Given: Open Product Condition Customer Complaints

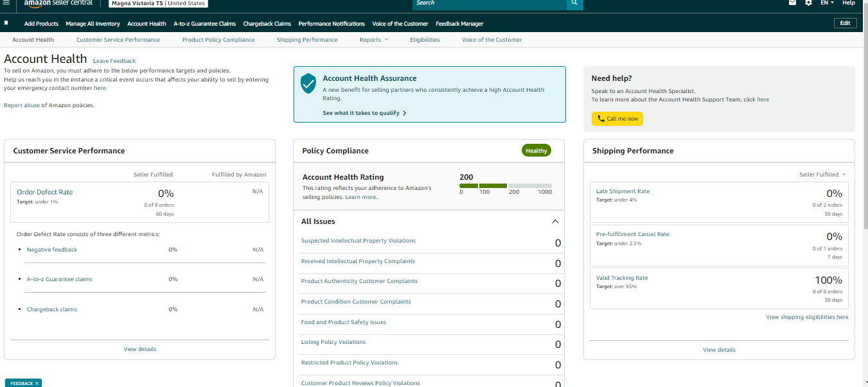Looking at the screenshot, I should pyautogui.click(x=356, y=302).
